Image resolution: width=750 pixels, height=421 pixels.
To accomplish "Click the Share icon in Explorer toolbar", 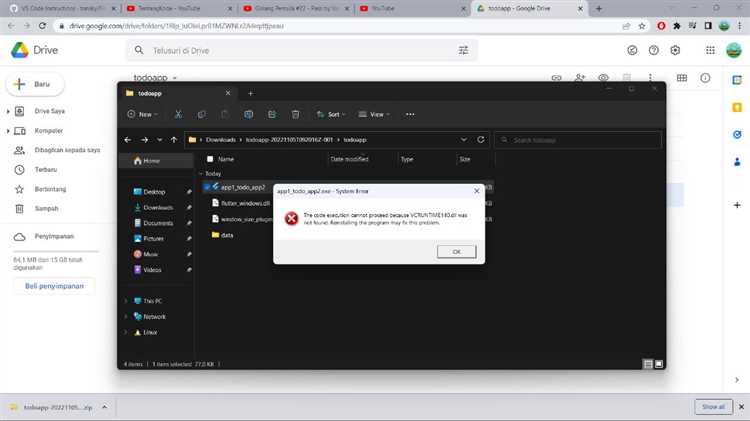I will click(272, 114).
